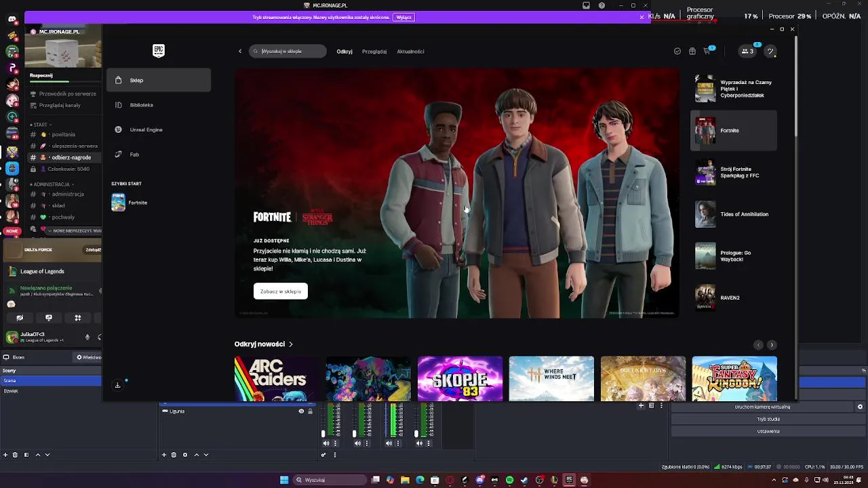Click the Epic Games logo
868x488 pixels.
[x=159, y=51]
